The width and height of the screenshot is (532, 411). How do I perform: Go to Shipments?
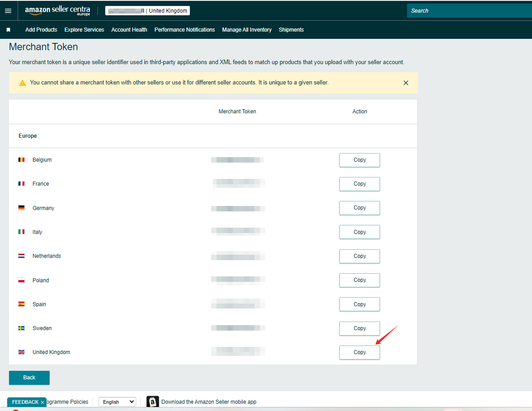pos(291,30)
